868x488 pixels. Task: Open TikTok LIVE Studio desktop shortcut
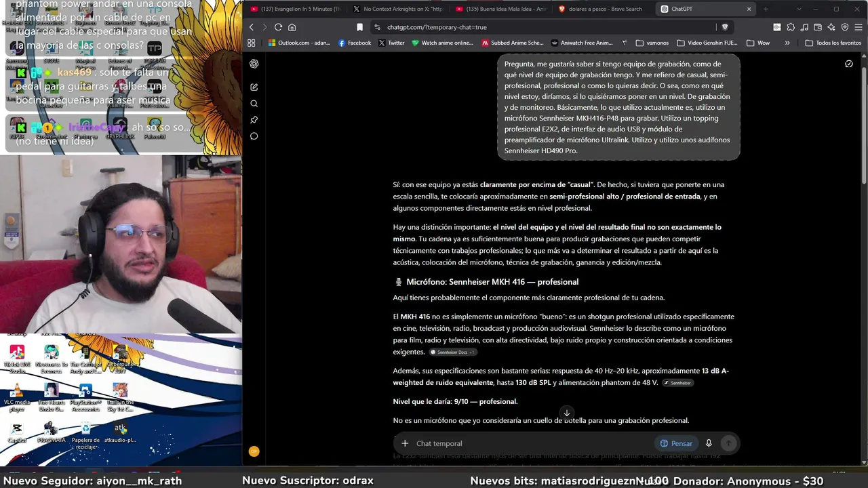(17, 358)
